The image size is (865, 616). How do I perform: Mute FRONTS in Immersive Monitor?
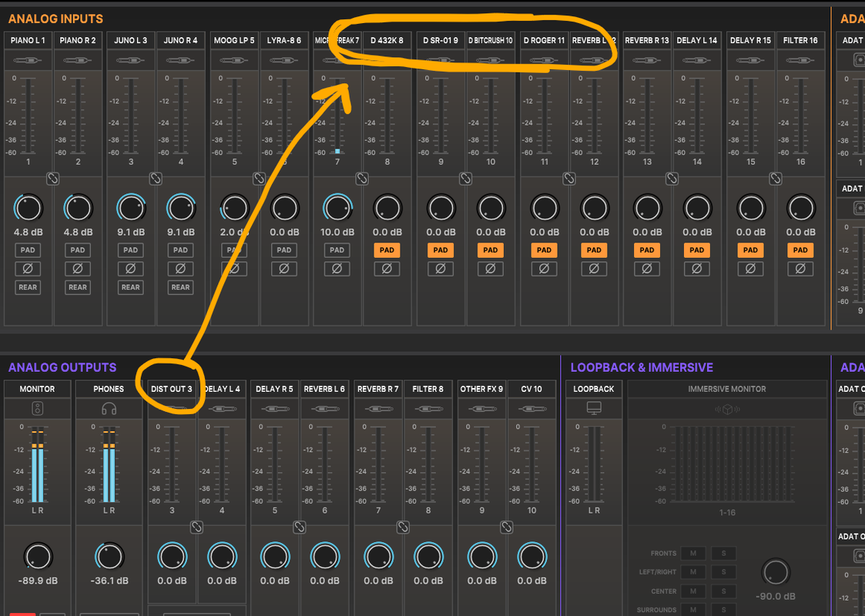coord(693,553)
